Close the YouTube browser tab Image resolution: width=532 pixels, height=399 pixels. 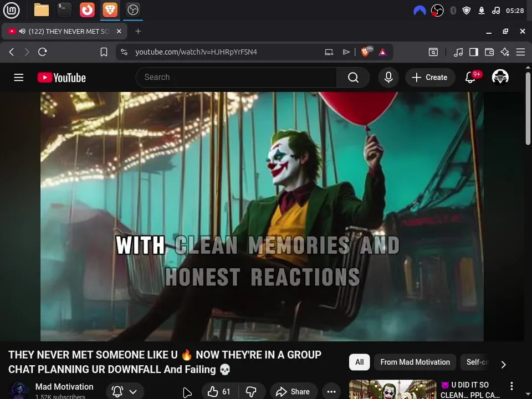point(119,31)
